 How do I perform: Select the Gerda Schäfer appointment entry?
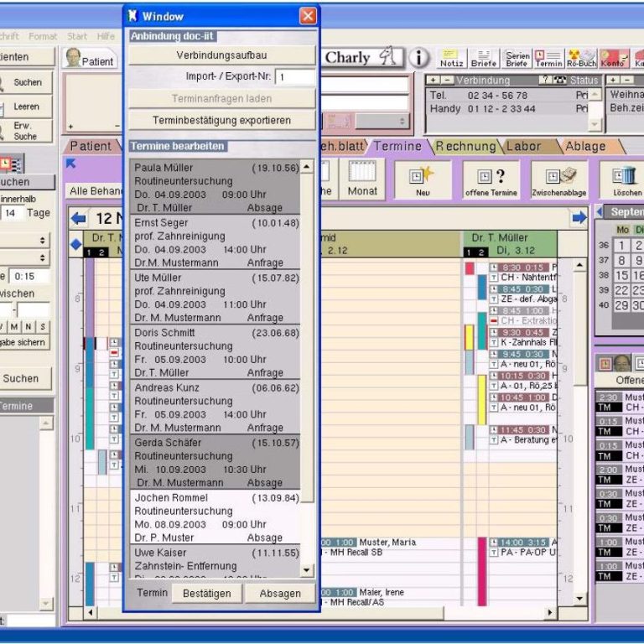coord(216,462)
